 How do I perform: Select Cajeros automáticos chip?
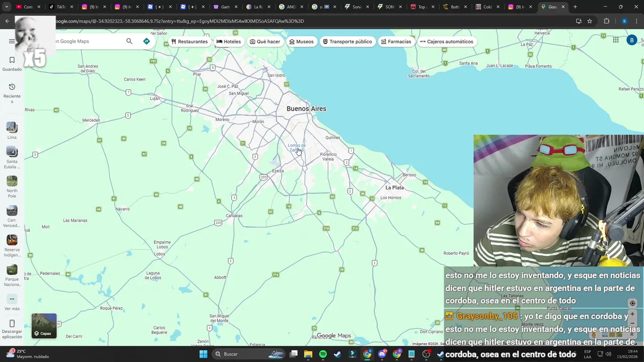[447, 42]
